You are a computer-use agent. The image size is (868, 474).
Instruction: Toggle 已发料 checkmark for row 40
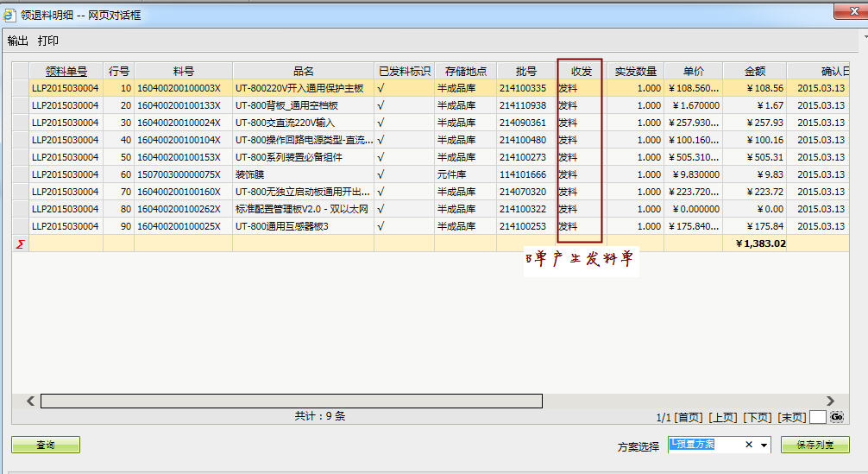click(381, 140)
